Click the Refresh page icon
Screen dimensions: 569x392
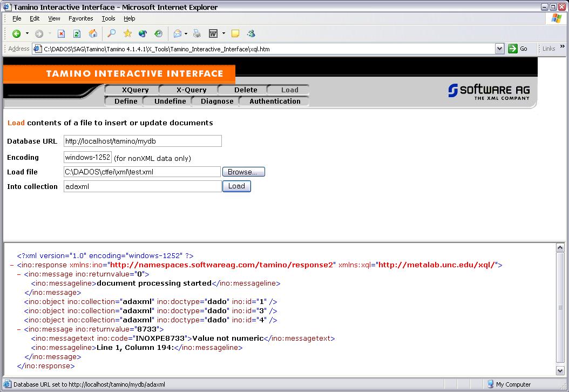(77, 34)
